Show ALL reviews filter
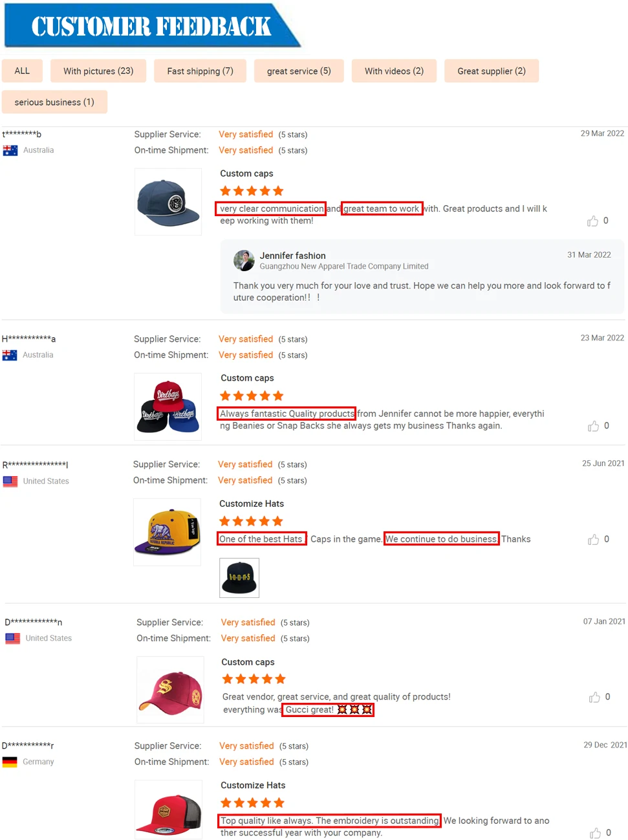 point(22,71)
